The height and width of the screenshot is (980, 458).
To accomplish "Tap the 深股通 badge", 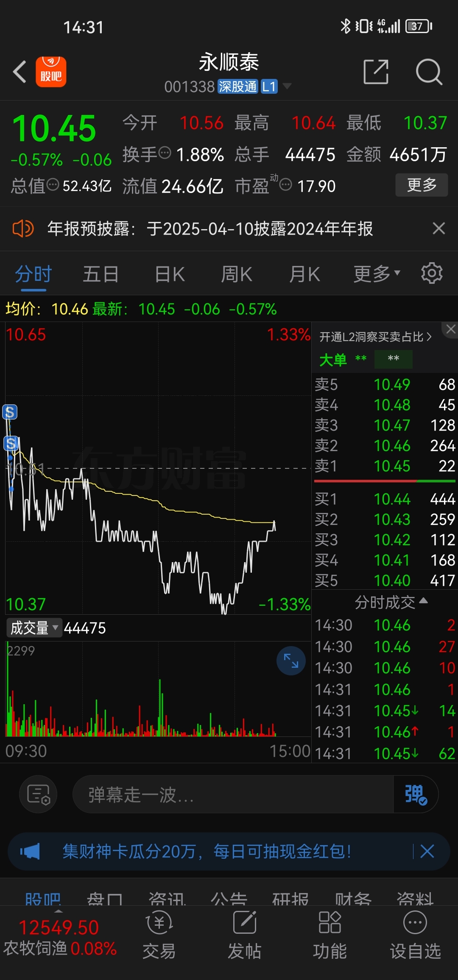I will click(x=238, y=87).
